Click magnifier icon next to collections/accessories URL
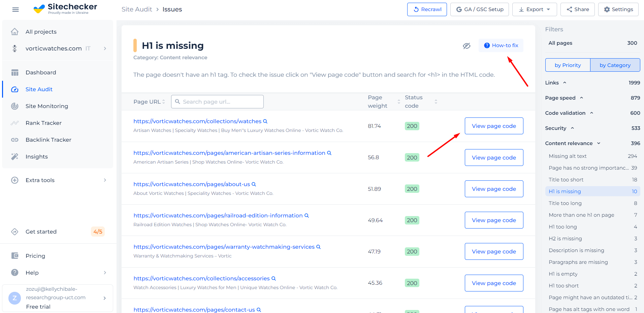Image resolution: width=644 pixels, height=313 pixels. point(273,278)
